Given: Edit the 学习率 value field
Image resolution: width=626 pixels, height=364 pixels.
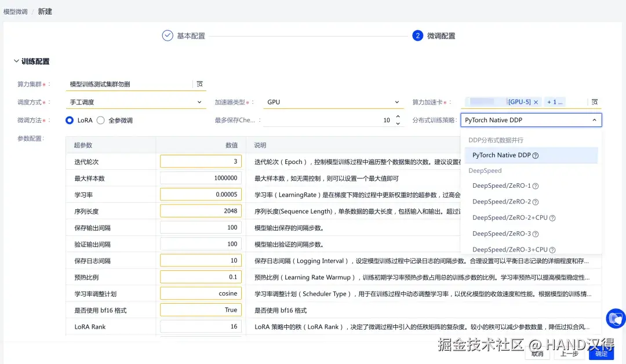Looking at the screenshot, I should pyautogui.click(x=201, y=194).
